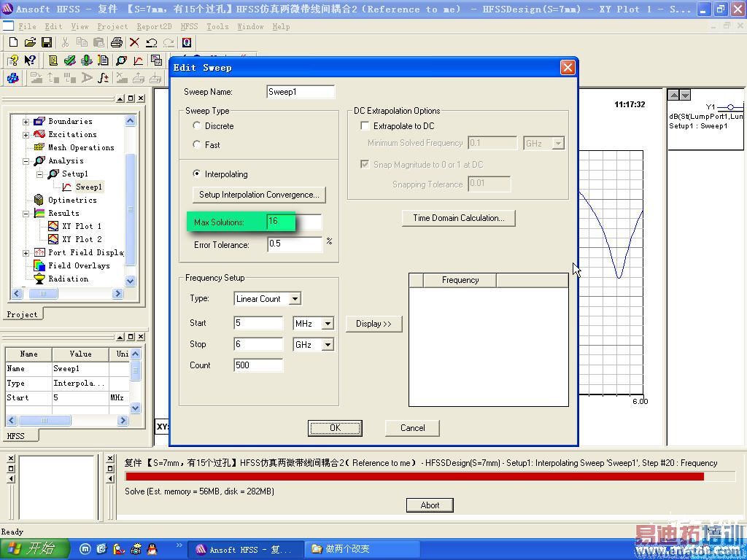Switch to the HFSS properties tab
This screenshot has height=560, width=747.
click(16, 436)
